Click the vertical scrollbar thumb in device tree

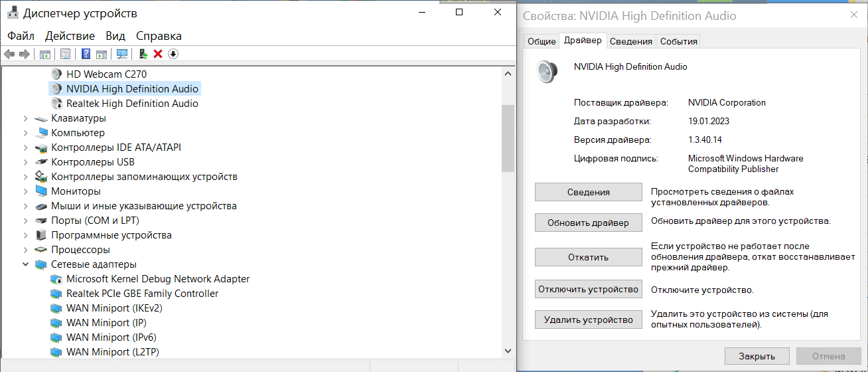(508, 138)
